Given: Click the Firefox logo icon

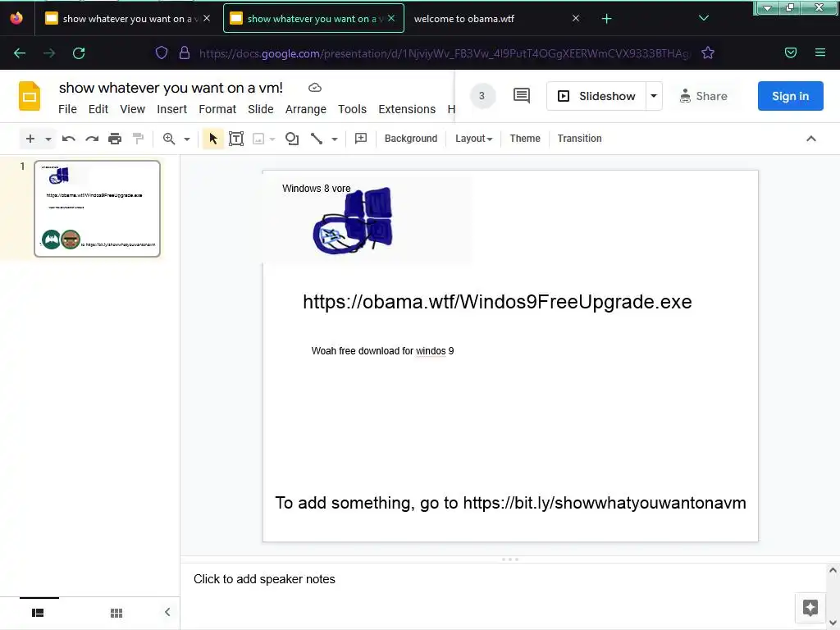Looking at the screenshot, I should (16, 18).
